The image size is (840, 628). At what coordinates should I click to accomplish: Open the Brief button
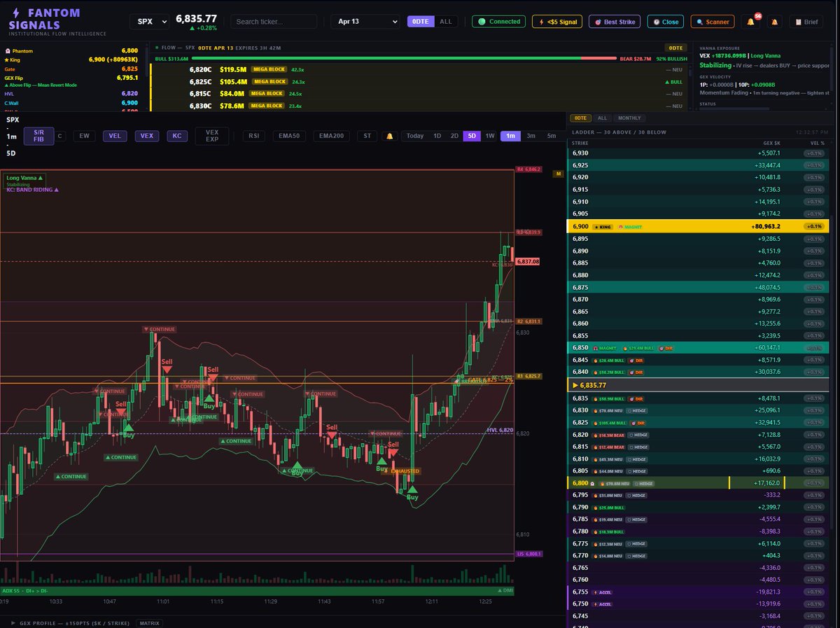[806, 22]
